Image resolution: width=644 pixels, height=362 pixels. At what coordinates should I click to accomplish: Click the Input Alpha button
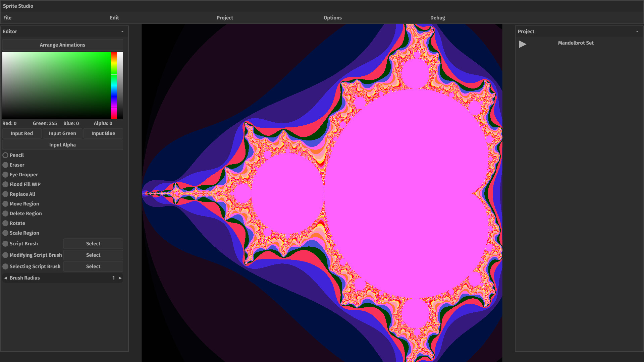62,144
